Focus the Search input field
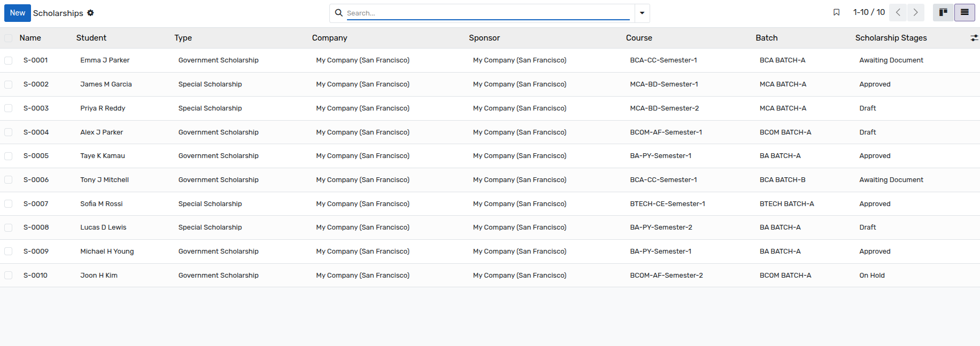This screenshot has height=346, width=980. pyautogui.click(x=488, y=13)
